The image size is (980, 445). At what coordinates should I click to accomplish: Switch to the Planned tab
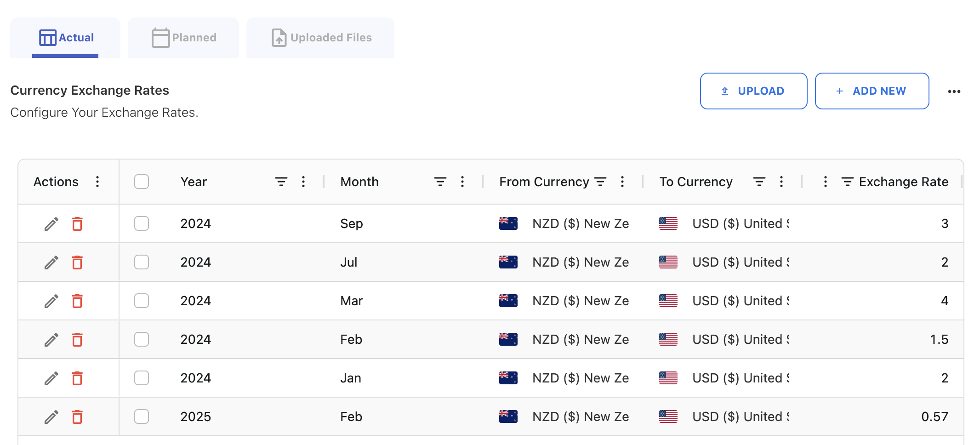pyautogui.click(x=184, y=38)
